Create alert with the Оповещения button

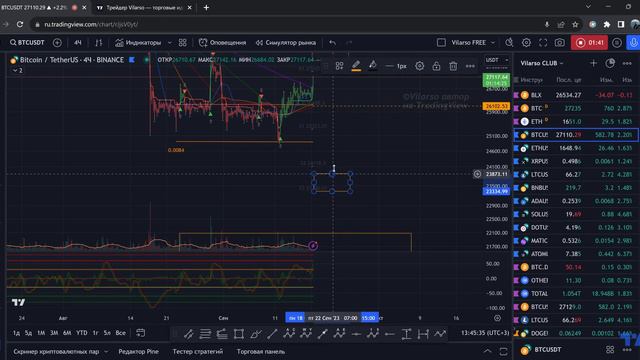pyautogui.click(x=222, y=42)
